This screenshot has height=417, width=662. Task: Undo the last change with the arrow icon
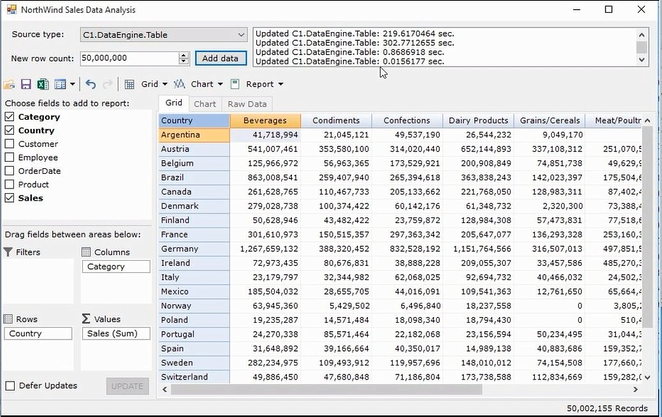pyautogui.click(x=90, y=84)
